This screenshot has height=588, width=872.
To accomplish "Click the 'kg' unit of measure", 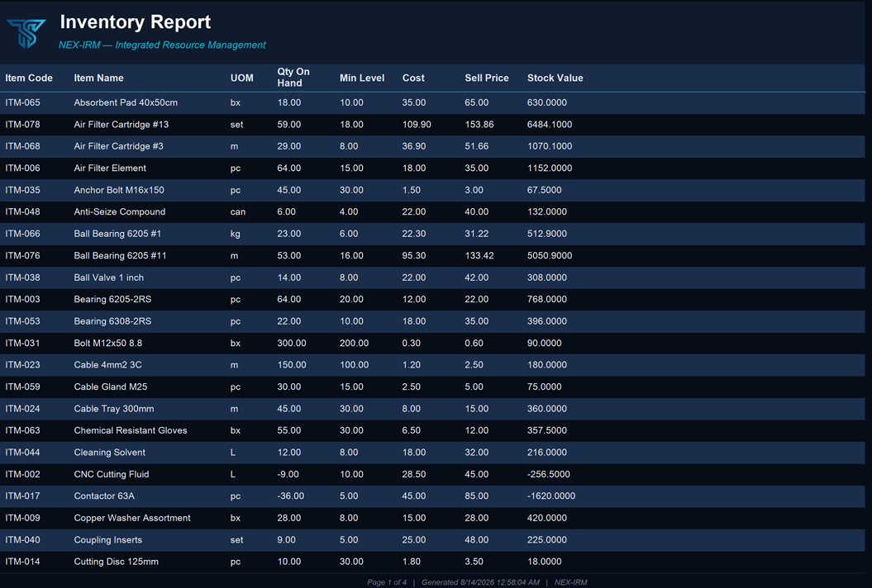I will tap(236, 234).
